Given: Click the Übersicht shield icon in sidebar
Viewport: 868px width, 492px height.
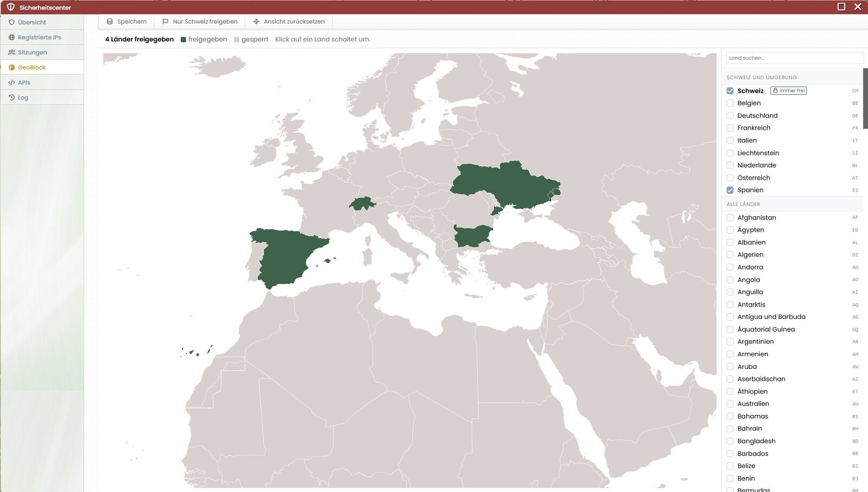Looking at the screenshot, I should [x=11, y=22].
